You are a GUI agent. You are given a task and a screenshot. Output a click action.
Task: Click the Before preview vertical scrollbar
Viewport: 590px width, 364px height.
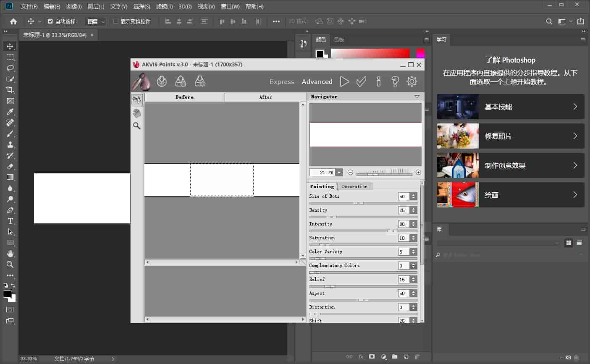click(303, 180)
